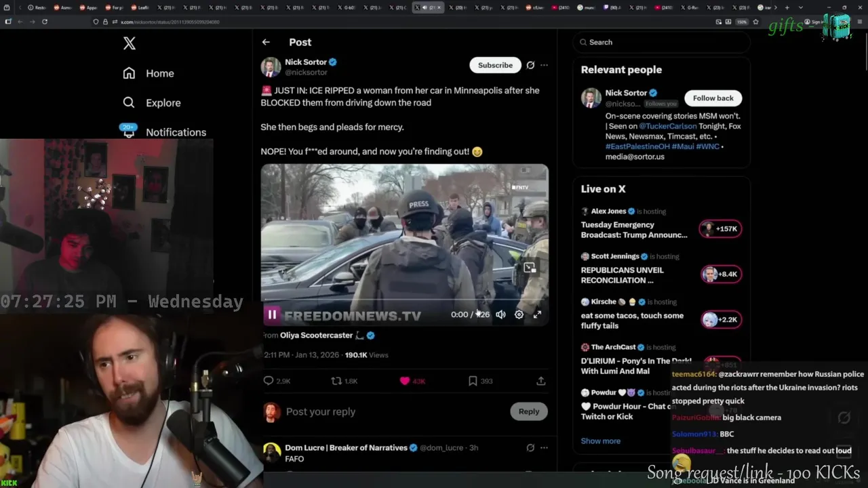Close the active tab

coord(439,7)
